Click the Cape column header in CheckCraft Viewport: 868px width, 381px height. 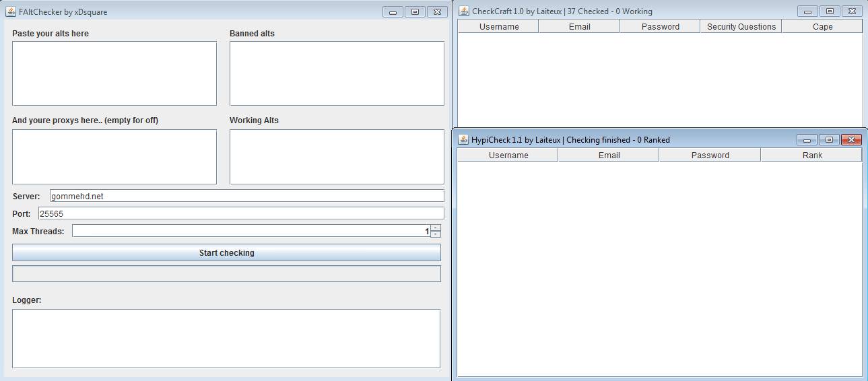[x=822, y=26]
